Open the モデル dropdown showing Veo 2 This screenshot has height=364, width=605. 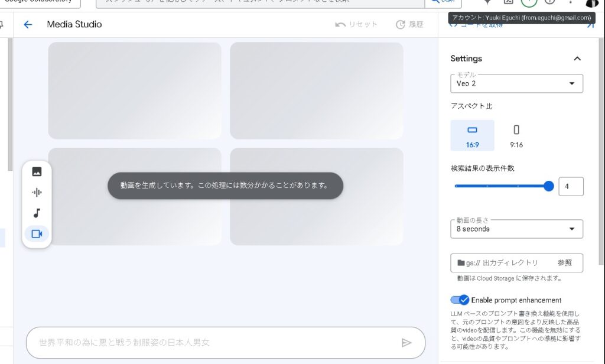[x=516, y=84]
